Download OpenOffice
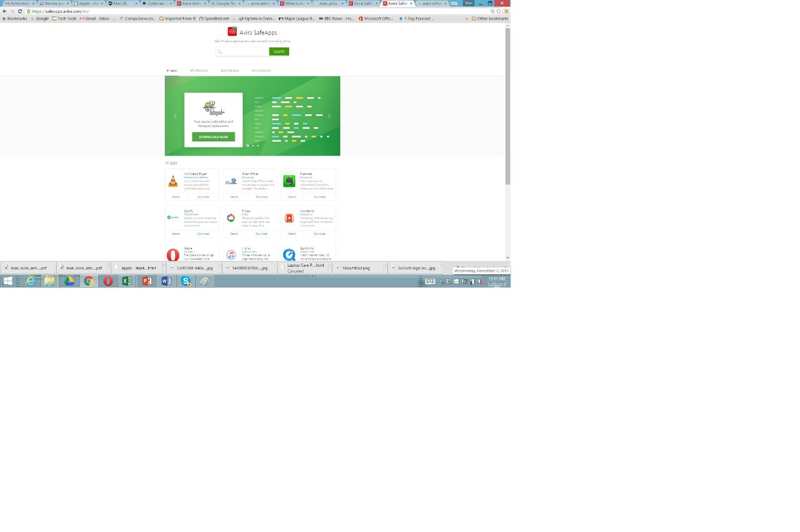 click(261, 197)
